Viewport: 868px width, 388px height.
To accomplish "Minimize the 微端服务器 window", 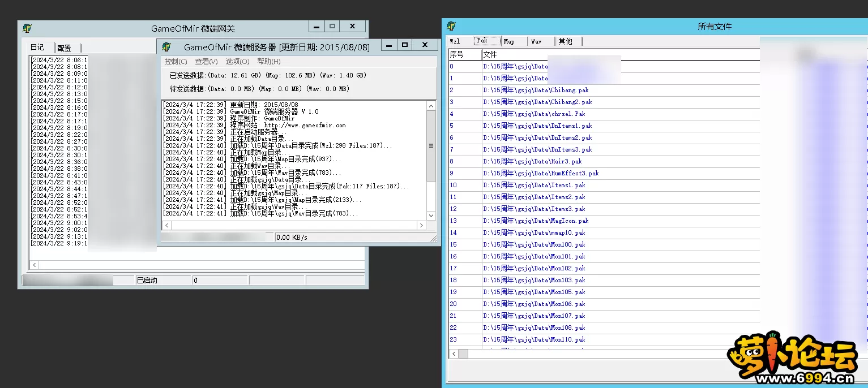I will [x=388, y=45].
